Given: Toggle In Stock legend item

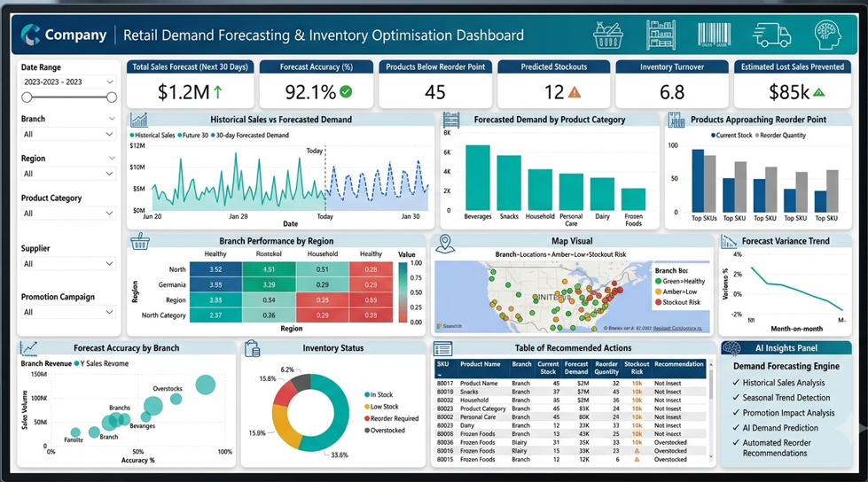Looking at the screenshot, I should coord(379,394).
